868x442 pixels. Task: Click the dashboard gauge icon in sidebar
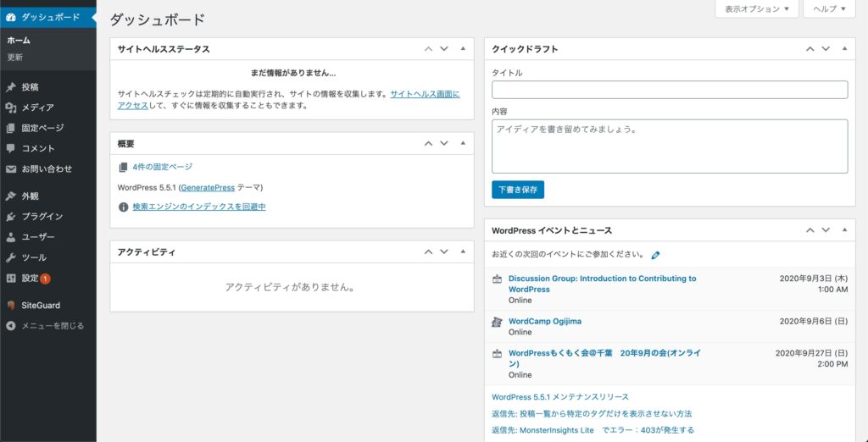10,17
